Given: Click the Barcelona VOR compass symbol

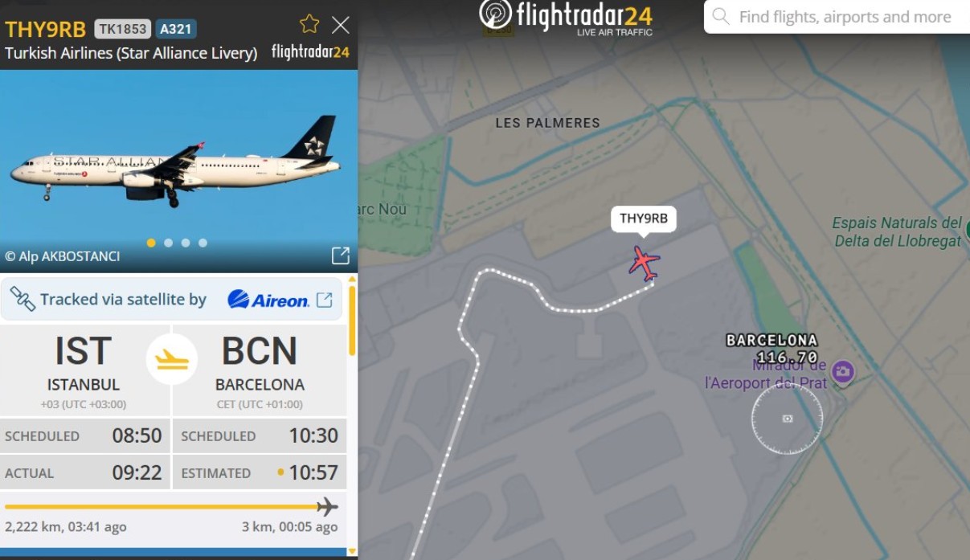Looking at the screenshot, I should point(787,419).
